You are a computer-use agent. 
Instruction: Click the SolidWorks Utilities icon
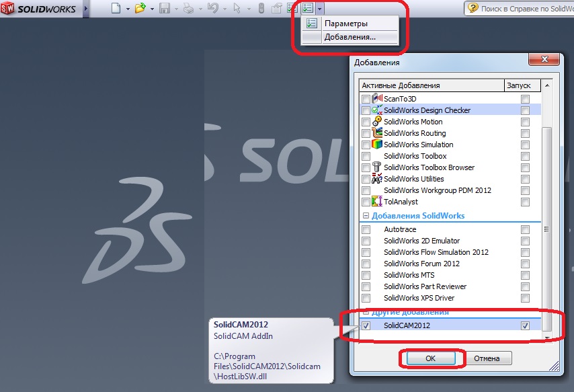(377, 178)
